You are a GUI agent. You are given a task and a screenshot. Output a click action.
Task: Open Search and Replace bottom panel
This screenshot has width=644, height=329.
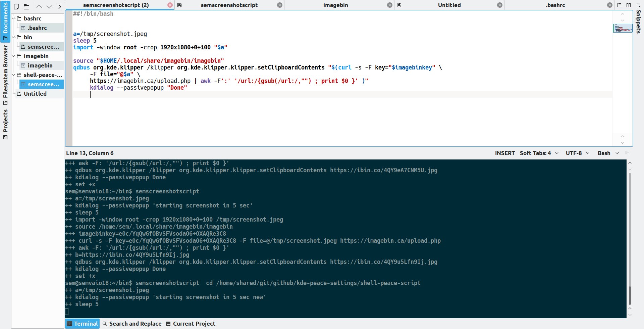[132, 324]
